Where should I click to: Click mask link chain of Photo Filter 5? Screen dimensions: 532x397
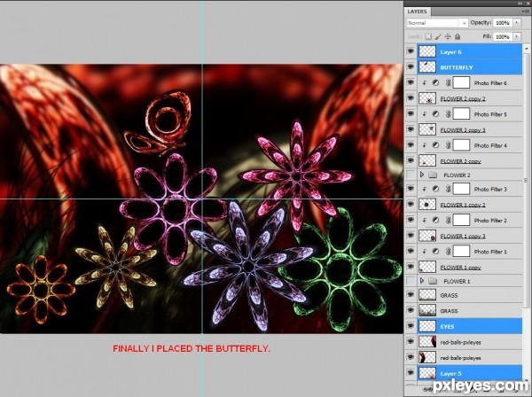click(448, 114)
